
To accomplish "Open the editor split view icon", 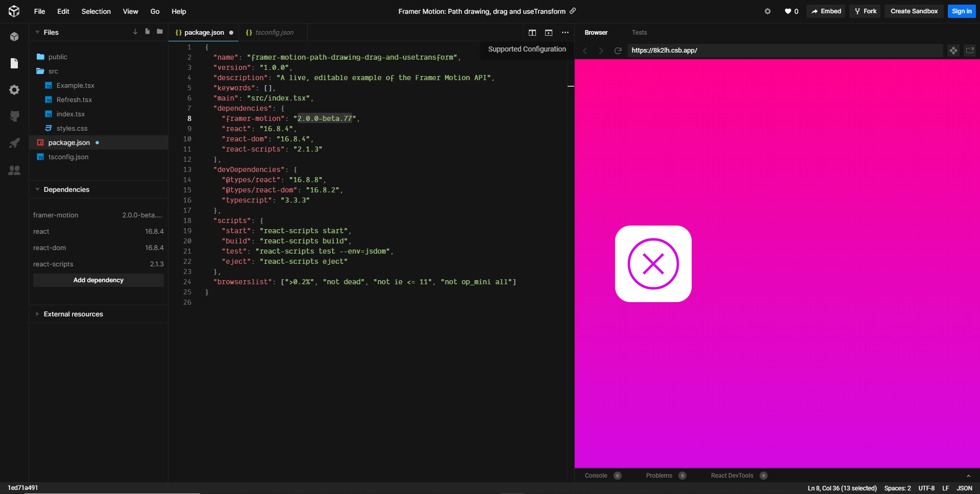I will click(x=532, y=32).
